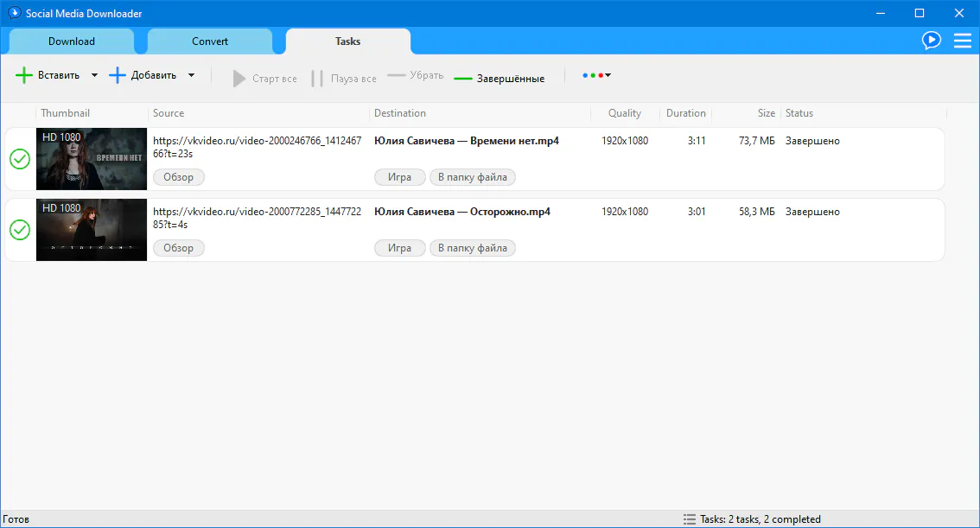This screenshot has width=980, height=528.
Task: Switch to the Convert tab
Action: (x=210, y=41)
